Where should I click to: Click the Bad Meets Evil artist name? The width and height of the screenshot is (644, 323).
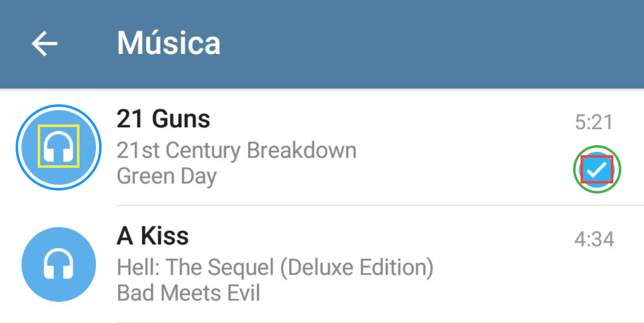[188, 293]
